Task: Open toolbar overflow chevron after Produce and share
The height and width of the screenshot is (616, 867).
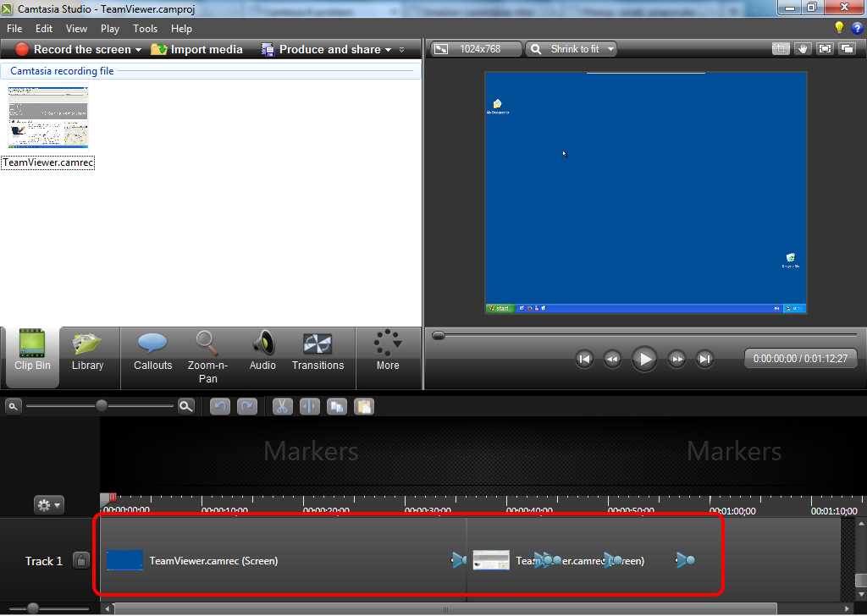Action: click(401, 50)
